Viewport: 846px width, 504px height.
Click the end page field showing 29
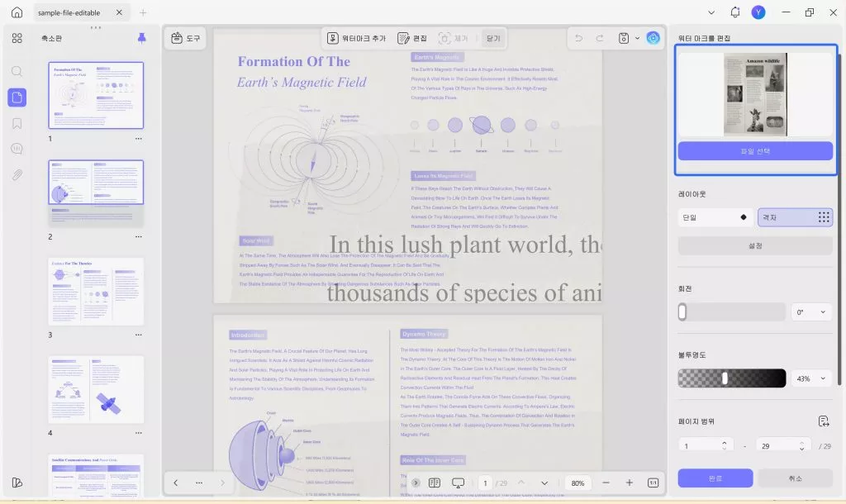tap(783, 445)
